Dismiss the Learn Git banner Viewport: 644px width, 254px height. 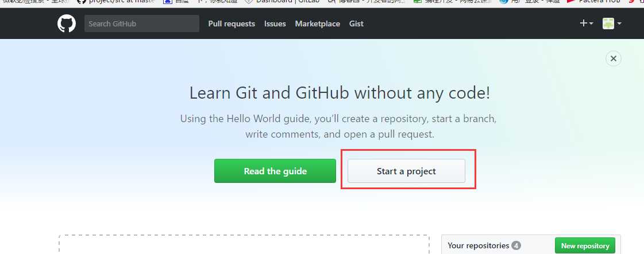pos(613,58)
